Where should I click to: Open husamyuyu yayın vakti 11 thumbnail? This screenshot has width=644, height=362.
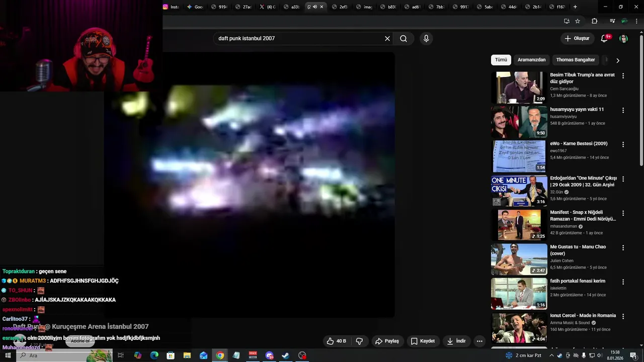(519, 122)
